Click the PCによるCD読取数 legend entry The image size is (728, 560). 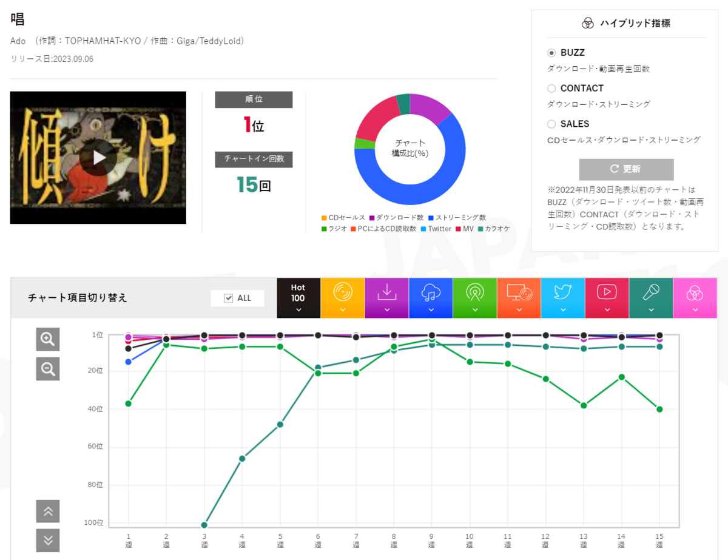point(383,229)
